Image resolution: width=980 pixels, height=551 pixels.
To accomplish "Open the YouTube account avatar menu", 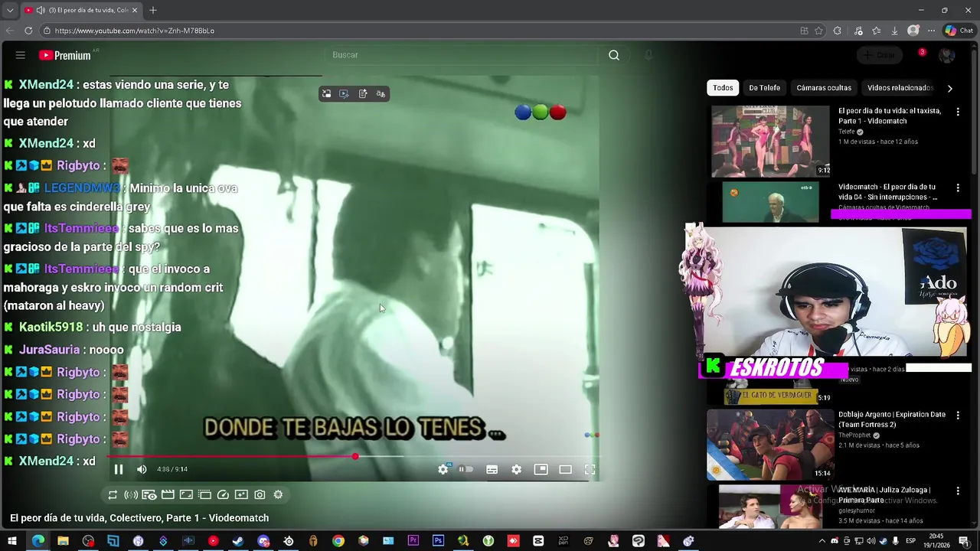I will coord(947,55).
